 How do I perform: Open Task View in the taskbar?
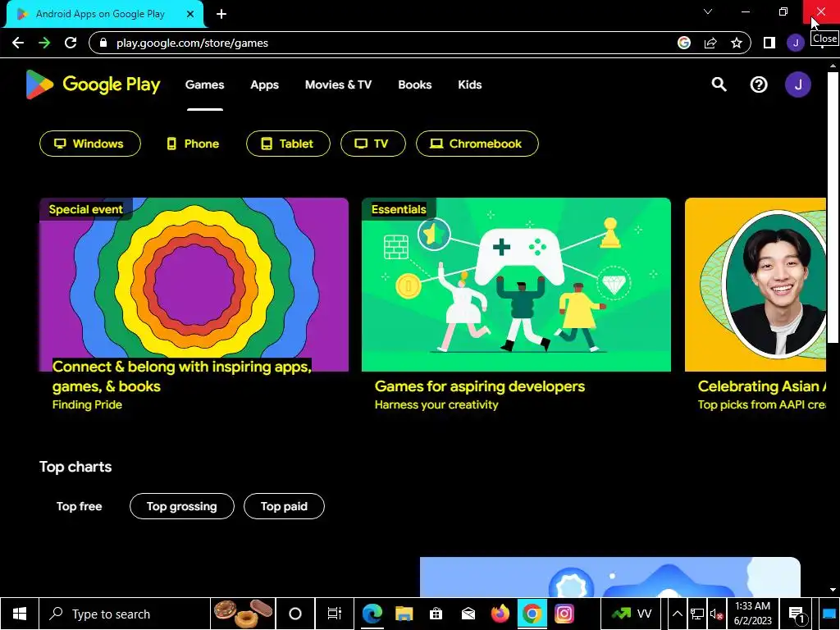(335, 614)
